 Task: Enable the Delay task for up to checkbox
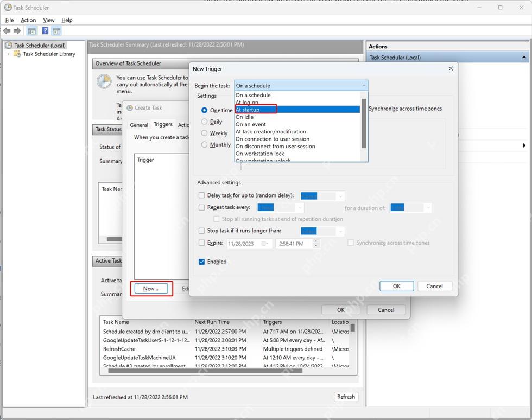tap(201, 195)
